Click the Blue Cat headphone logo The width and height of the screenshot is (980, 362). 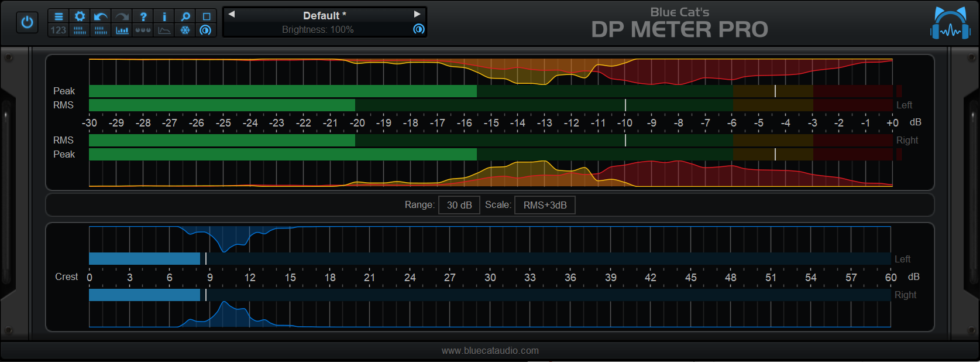[x=950, y=23]
